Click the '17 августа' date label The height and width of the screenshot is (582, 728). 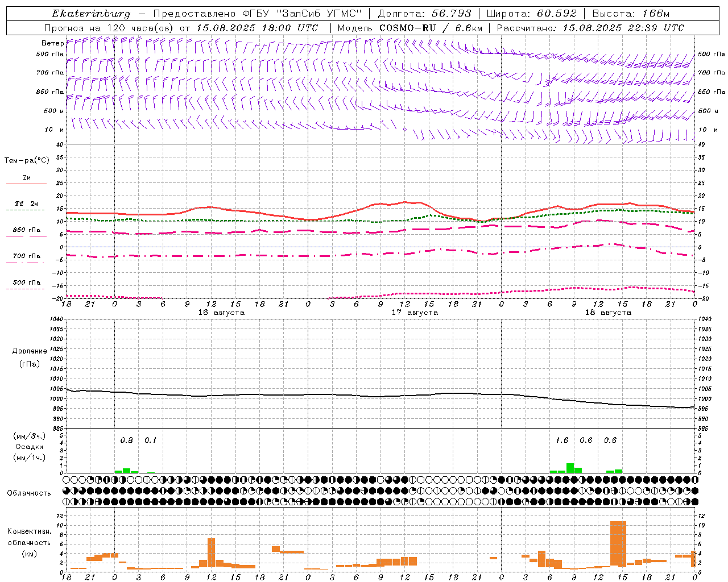click(x=415, y=313)
